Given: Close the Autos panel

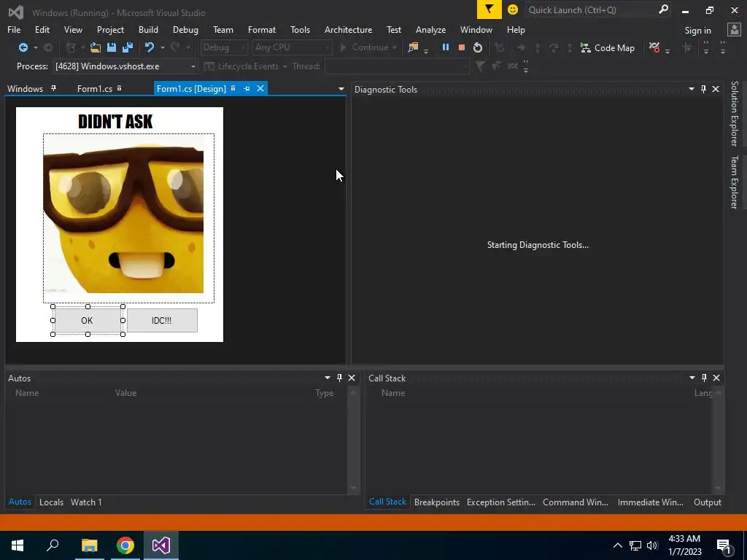Looking at the screenshot, I should point(352,378).
